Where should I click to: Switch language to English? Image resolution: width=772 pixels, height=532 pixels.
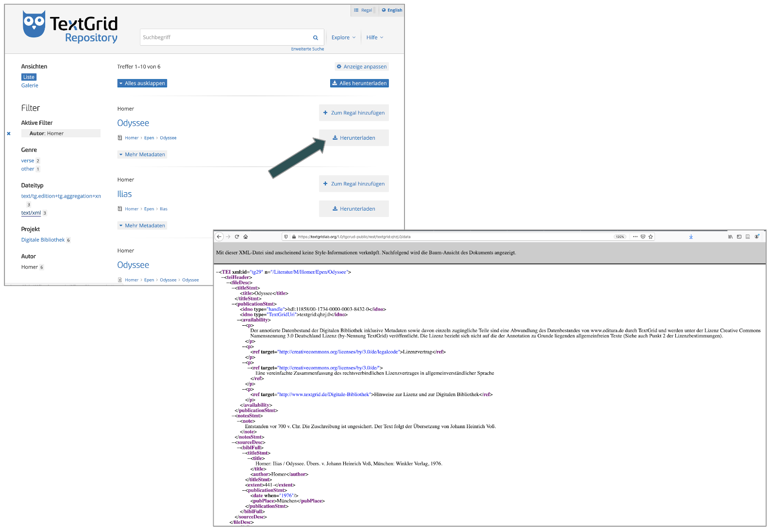(x=392, y=10)
